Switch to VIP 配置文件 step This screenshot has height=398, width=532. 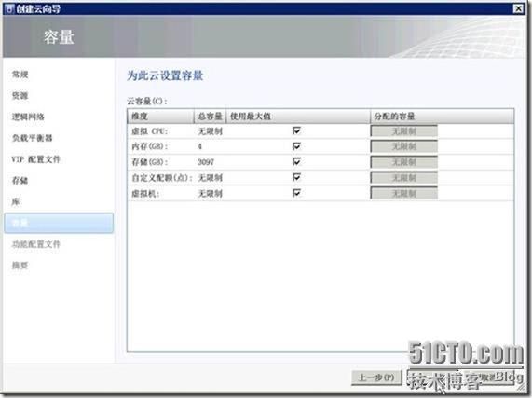(x=36, y=159)
